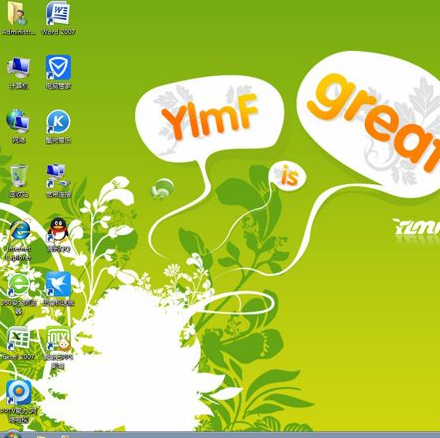Launch the green 360 Secure Browser icon
This screenshot has height=438, width=440.
[19, 284]
